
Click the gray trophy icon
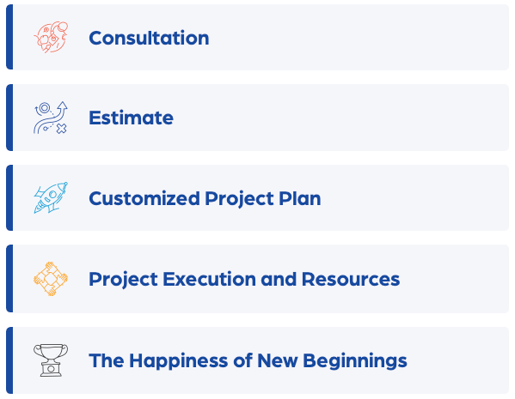click(51, 360)
